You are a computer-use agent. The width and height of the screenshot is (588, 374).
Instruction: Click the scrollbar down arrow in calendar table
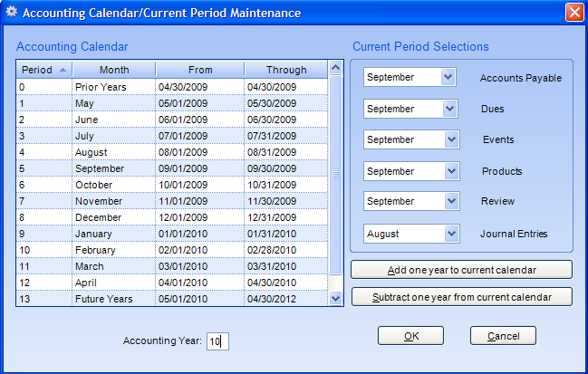[335, 298]
